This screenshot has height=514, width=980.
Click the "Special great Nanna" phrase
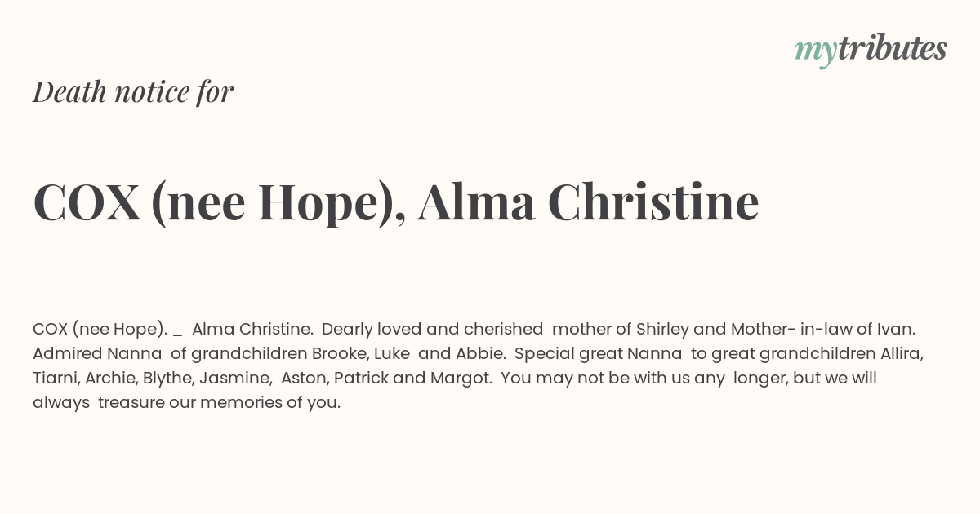coord(599,354)
